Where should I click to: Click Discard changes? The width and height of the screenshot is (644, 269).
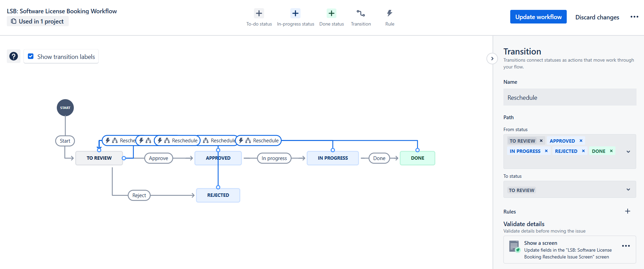click(x=597, y=17)
